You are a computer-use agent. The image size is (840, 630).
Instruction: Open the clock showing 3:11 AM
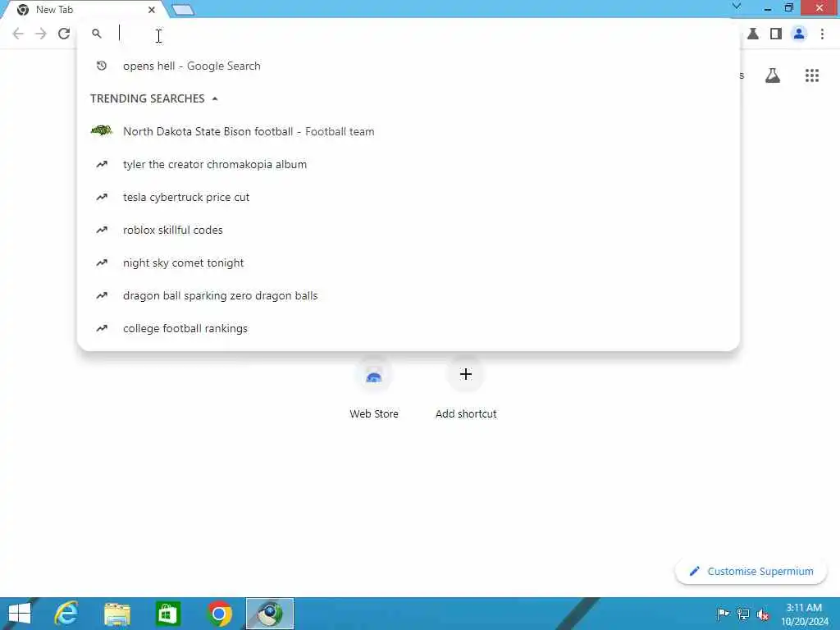tap(804, 614)
